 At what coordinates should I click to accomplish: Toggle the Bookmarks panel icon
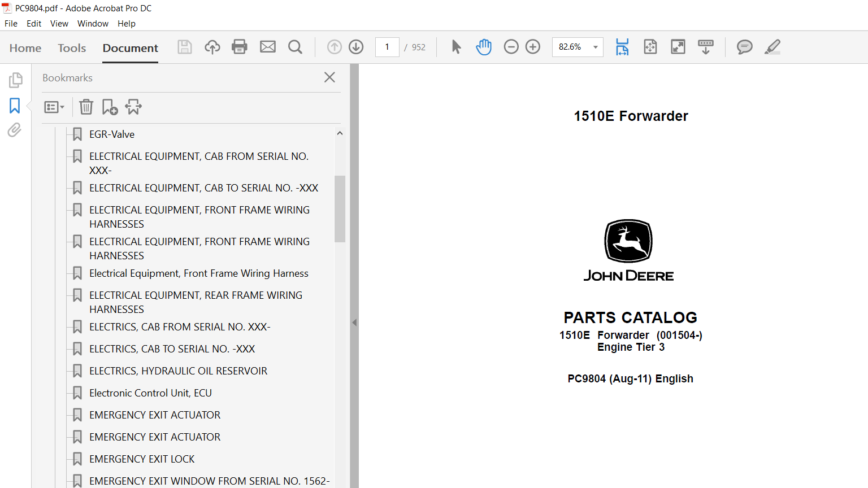(x=15, y=106)
